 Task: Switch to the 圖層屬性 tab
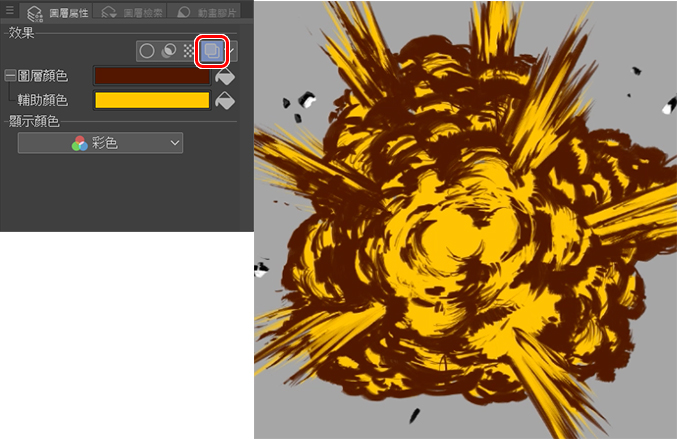[x=59, y=12]
